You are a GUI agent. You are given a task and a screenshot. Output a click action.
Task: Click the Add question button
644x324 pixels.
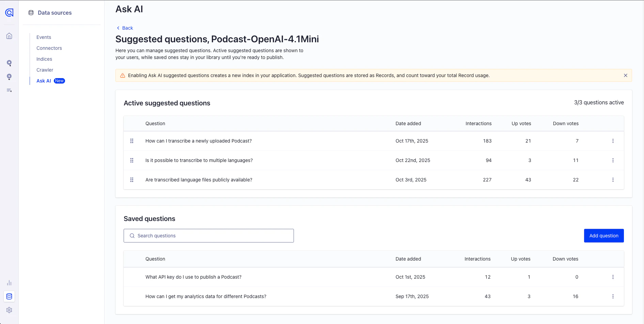coord(603,236)
